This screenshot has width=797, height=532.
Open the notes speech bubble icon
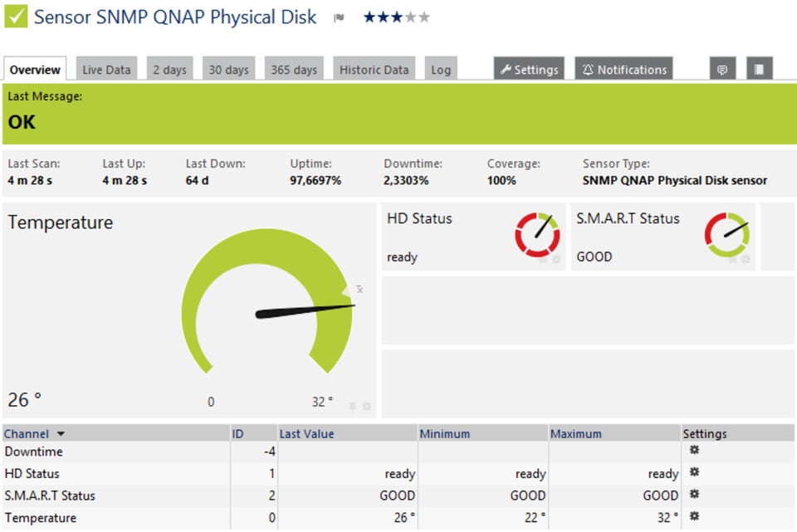pyautogui.click(x=721, y=69)
